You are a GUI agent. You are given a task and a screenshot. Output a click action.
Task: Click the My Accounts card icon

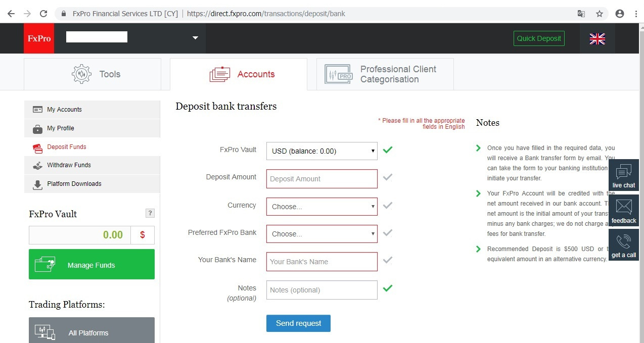click(37, 110)
